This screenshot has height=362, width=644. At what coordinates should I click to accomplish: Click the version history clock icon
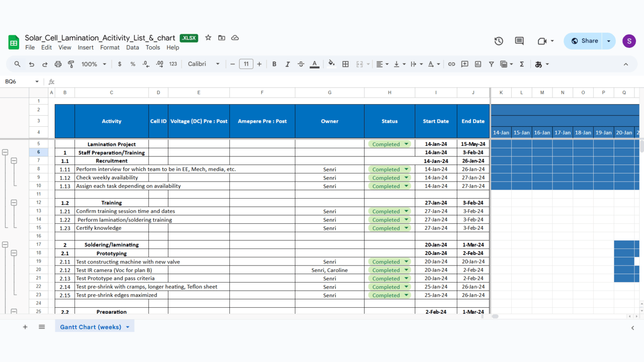pyautogui.click(x=499, y=41)
